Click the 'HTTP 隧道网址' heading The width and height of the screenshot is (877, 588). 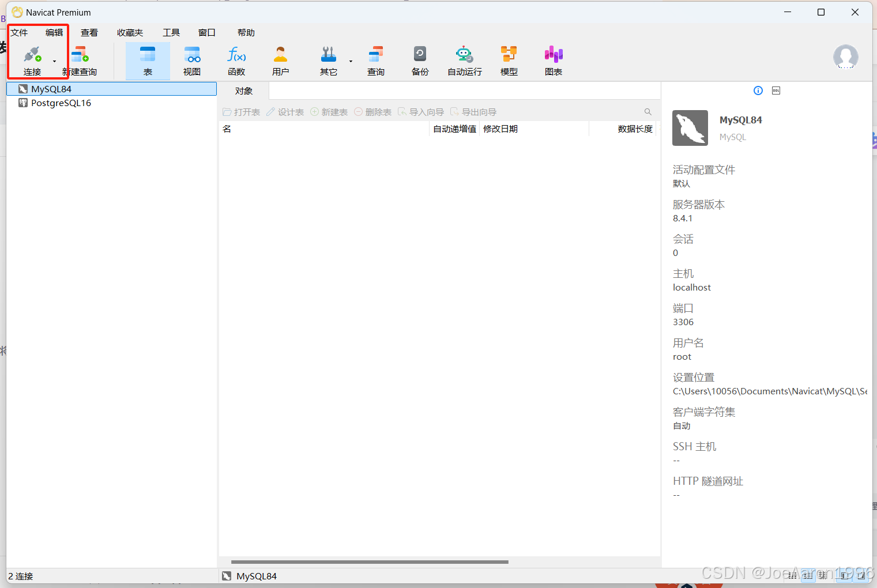coord(708,481)
